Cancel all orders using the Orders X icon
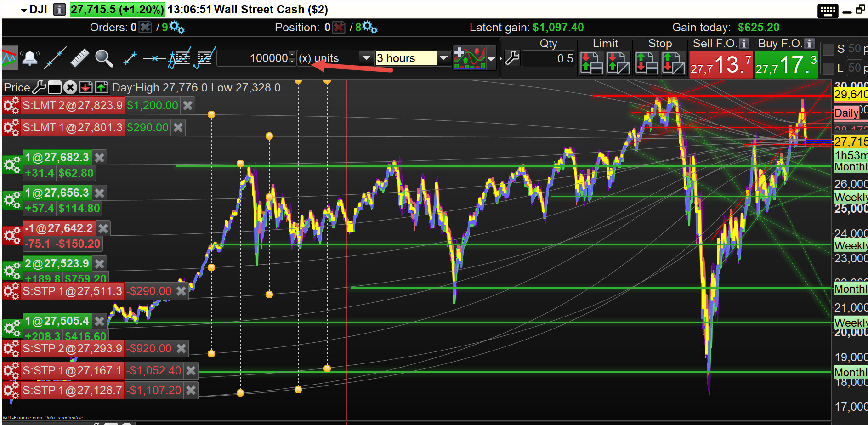The width and height of the screenshot is (868, 425). coord(145,28)
